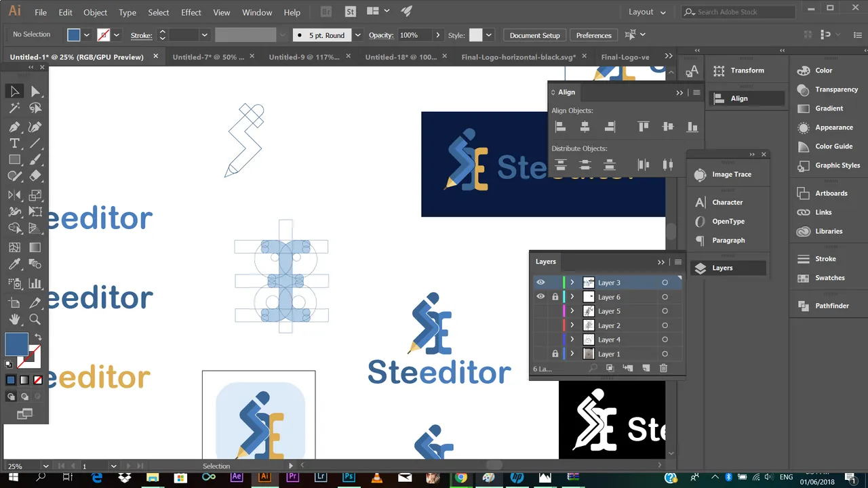Open stroke weight dropdown
The image size is (868, 488).
204,35
